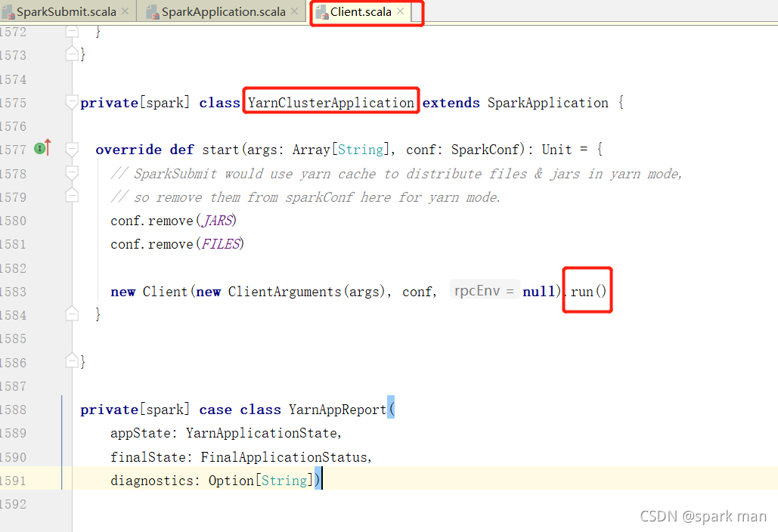
Task: Select the Client.scala tab
Action: point(361,11)
